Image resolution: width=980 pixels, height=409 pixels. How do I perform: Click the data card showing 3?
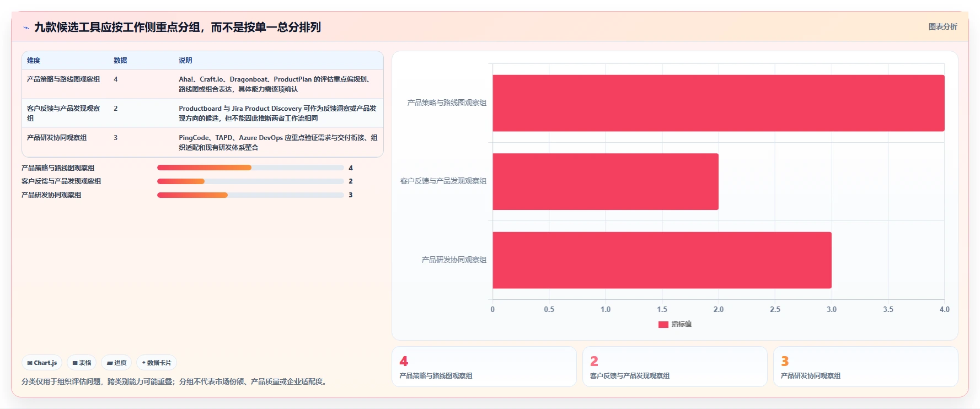click(x=866, y=367)
